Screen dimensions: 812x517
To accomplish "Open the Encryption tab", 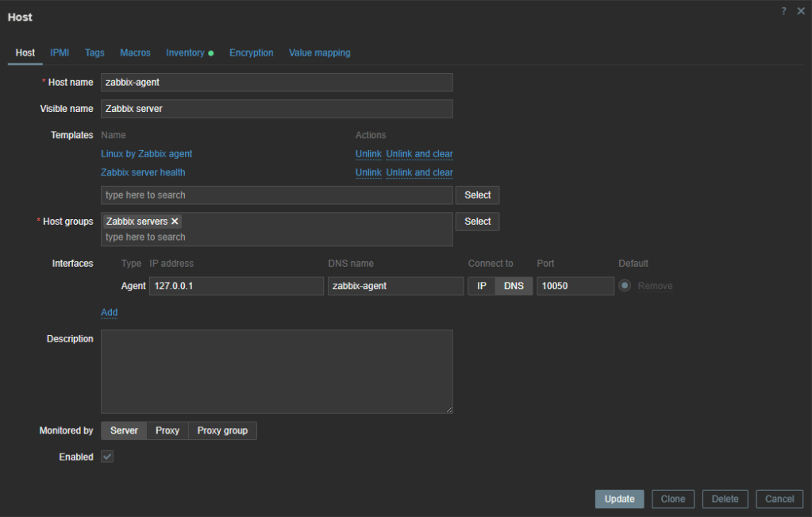I will click(251, 53).
